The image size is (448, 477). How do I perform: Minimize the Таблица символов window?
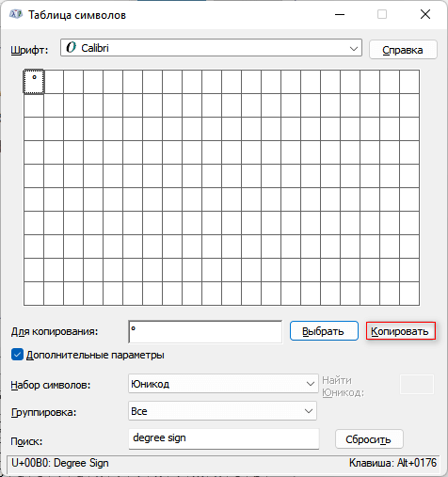(x=340, y=14)
